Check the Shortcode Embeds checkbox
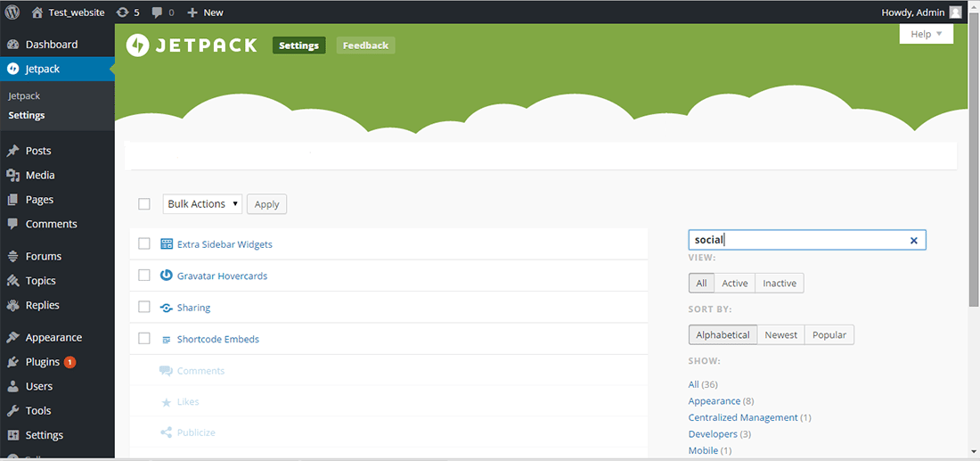 coord(144,339)
